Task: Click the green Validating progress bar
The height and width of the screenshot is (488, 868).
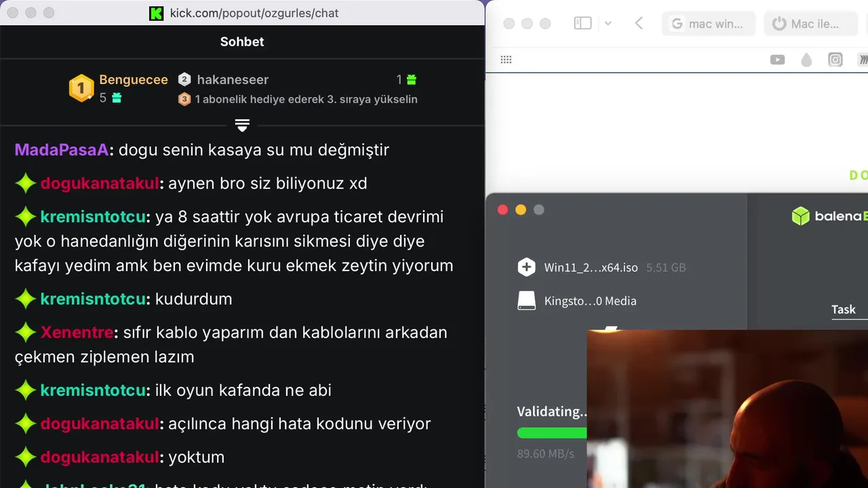Action: [552, 432]
